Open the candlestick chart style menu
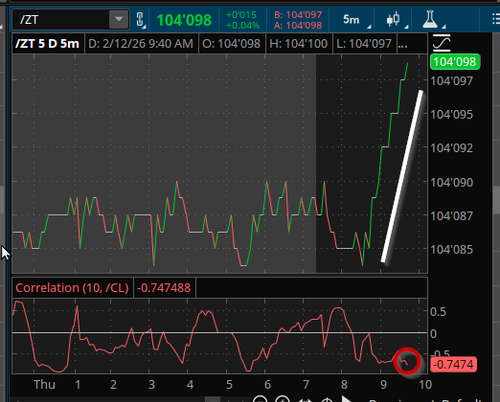This screenshot has width=500, height=402. click(393, 19)
